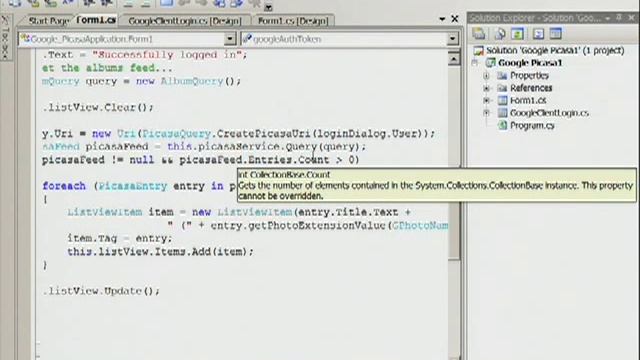The width and height of the screenshot is (640, 360).
Task: Click the foreach keyword
Action: click(64, 186)
